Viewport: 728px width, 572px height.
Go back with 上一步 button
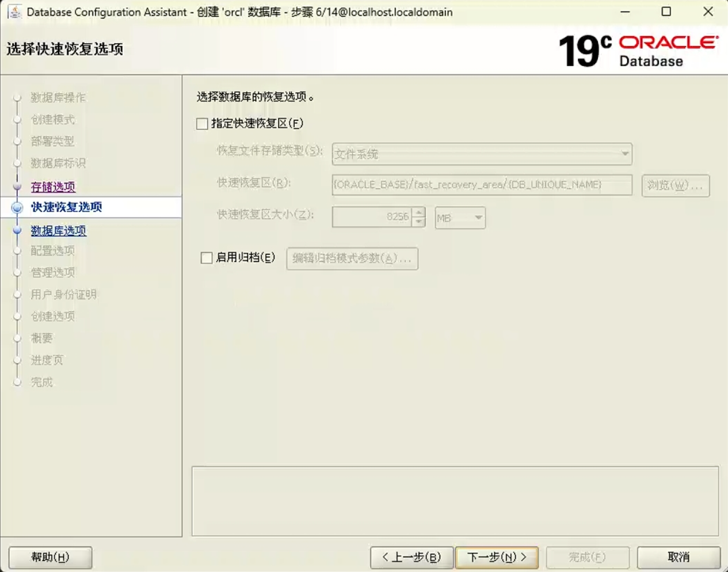click(411, 557)
